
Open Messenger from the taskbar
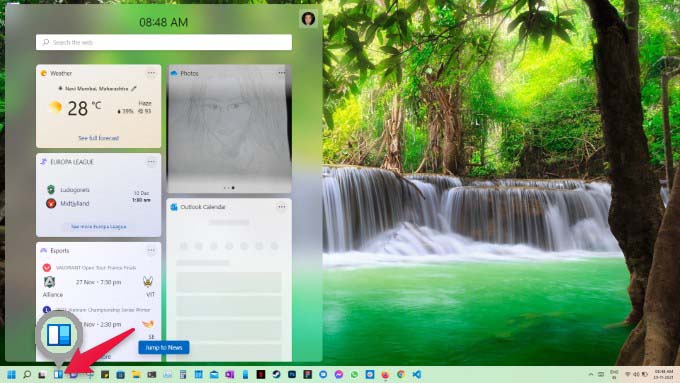point(339,374)
